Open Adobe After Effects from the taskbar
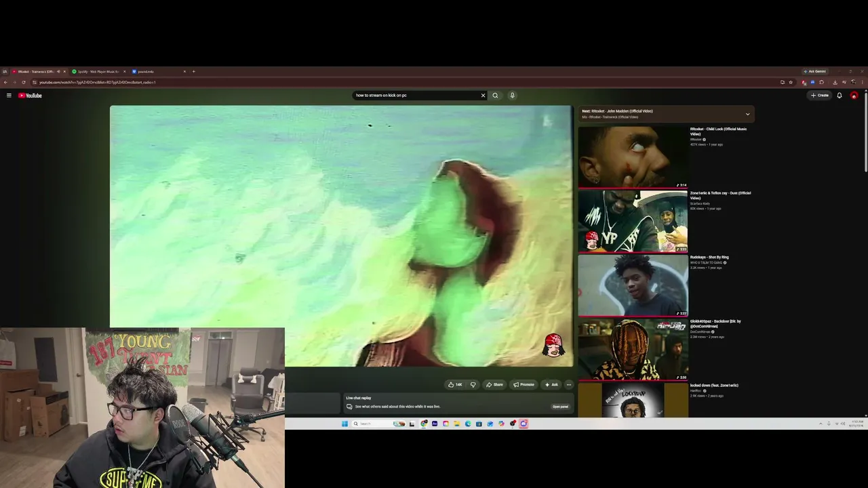The height and width of the screenshot is (488, 868). point(435,424)
